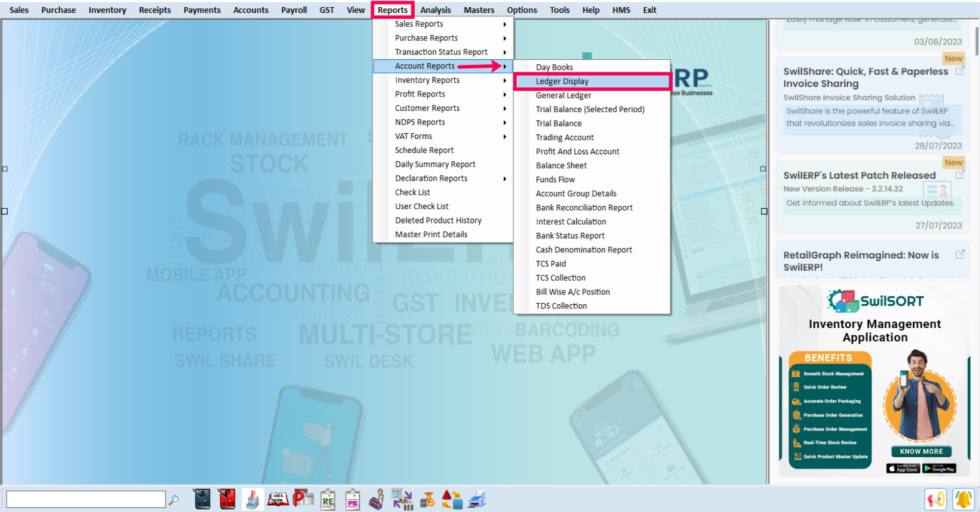
Task: Open the Reports menu
Action: [393, 10]
